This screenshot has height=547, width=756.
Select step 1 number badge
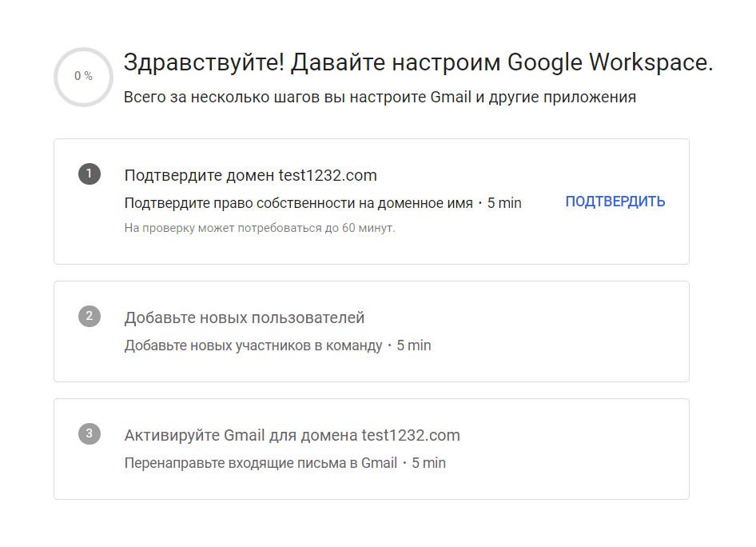pos(90,174)
